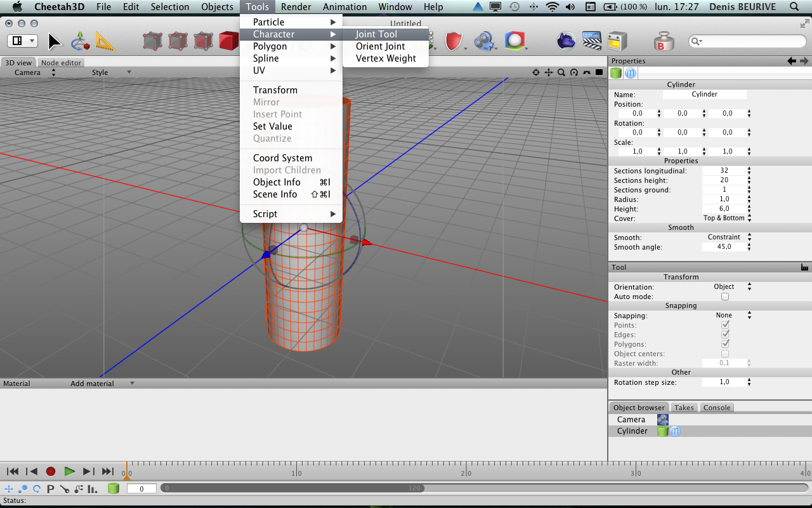Click the triangle ruler measure tool icon
Image resolution: width=812 pixels, height=508 pixels.
pyautogui.click(x=106, y=41)
